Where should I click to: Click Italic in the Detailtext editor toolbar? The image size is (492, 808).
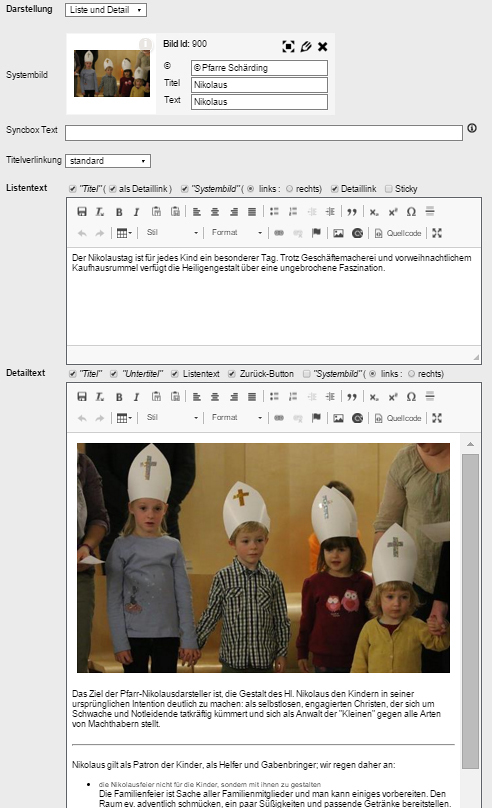tap(137, 397)
